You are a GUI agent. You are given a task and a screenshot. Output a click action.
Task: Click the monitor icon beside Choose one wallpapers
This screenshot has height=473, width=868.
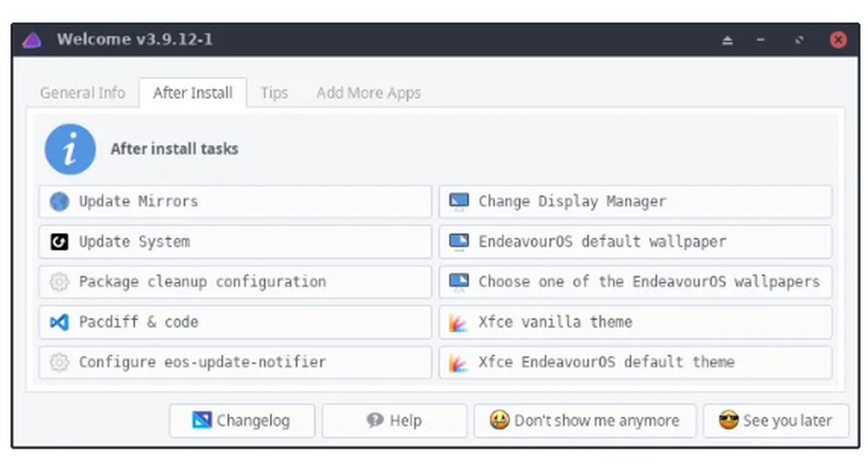tap(459, 281)
